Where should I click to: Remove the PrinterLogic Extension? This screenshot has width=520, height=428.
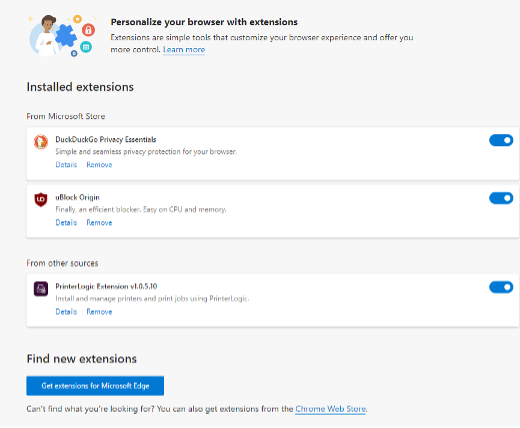click(x=99, y=312)
